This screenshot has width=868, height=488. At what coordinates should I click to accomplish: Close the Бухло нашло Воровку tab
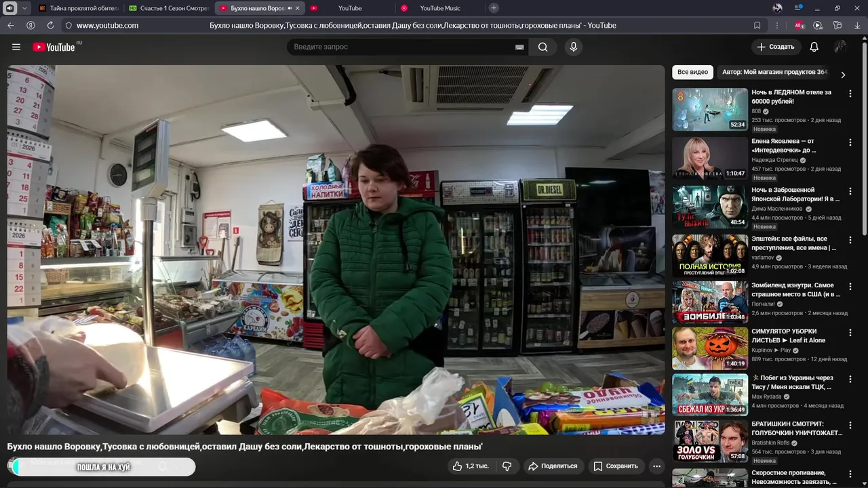(x=297, y=8)
